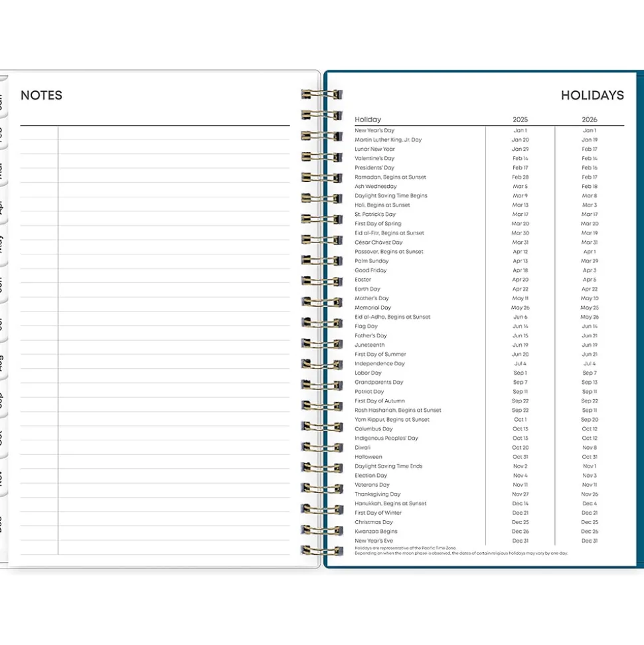Select the 2025 column header
The image size is (644, 645).
click(x=520, y=120)
